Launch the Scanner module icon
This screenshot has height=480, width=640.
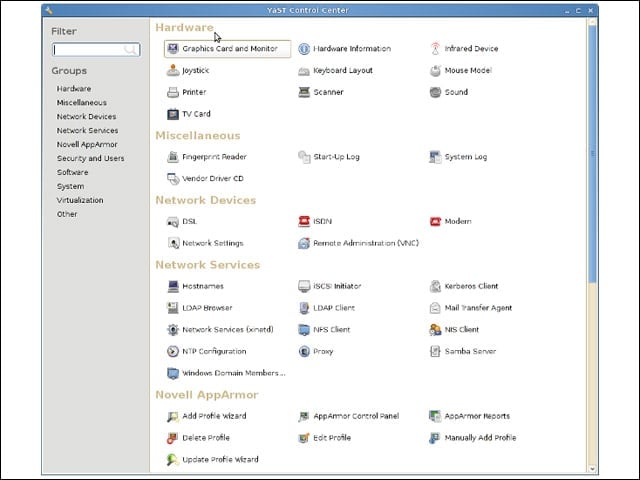(304, 92)
